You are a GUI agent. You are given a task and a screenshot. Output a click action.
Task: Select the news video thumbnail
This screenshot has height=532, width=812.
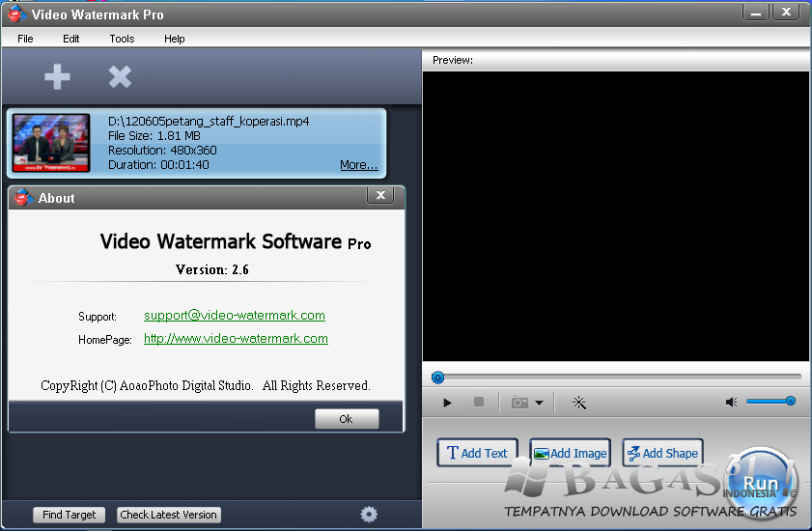click(x=51, y=143)
